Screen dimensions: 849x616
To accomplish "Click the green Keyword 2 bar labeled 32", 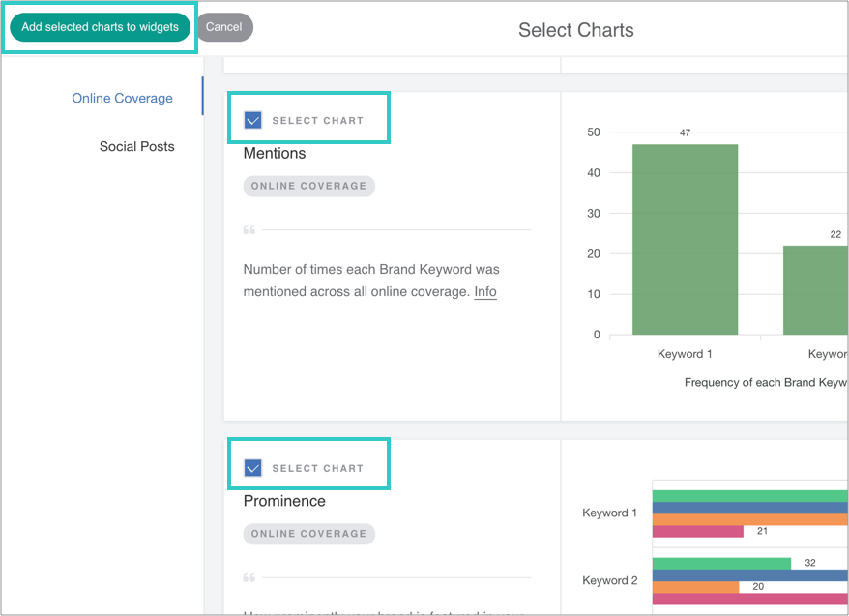I will coord(721,563).
